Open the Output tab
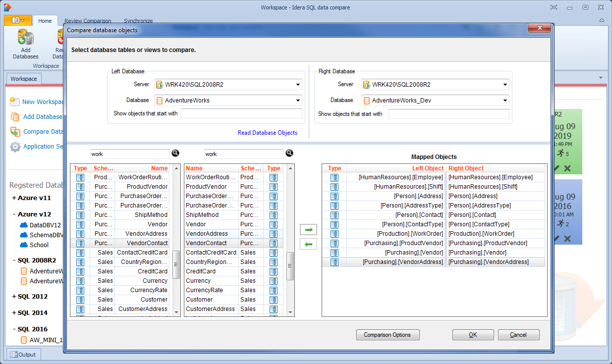612x364 pixels. (23, 355)
